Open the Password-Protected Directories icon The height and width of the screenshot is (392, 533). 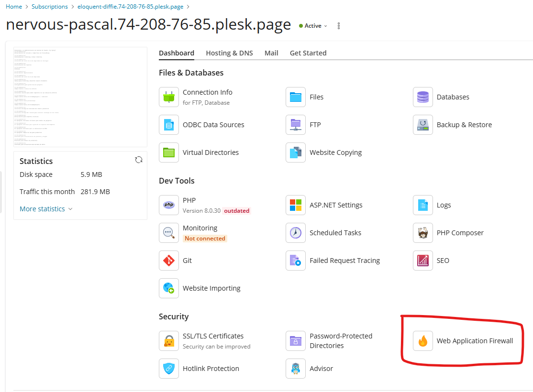point(295,341)
